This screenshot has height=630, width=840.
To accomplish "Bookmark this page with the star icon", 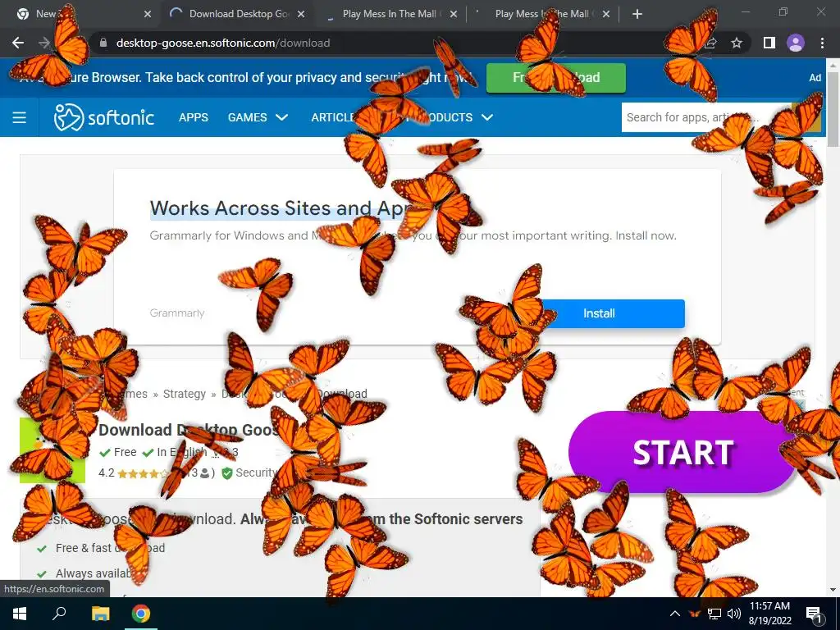I will 737,43.
